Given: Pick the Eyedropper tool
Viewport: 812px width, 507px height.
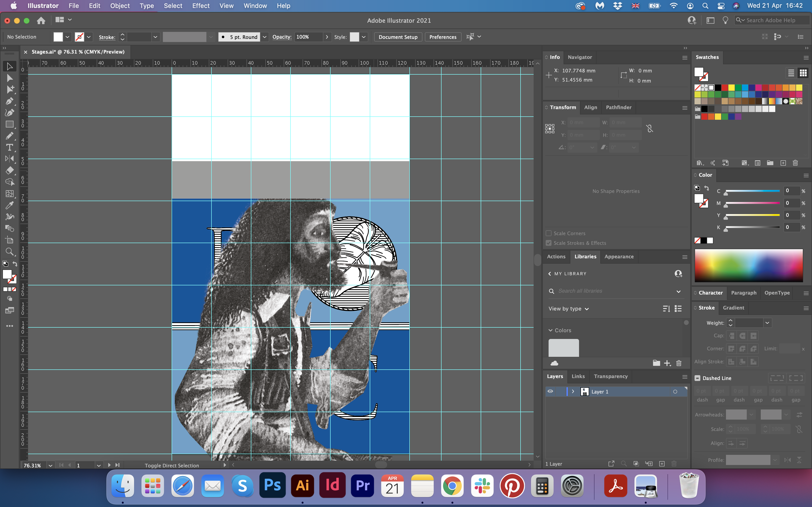Looking at the screenshot, I should click(9, 205).
